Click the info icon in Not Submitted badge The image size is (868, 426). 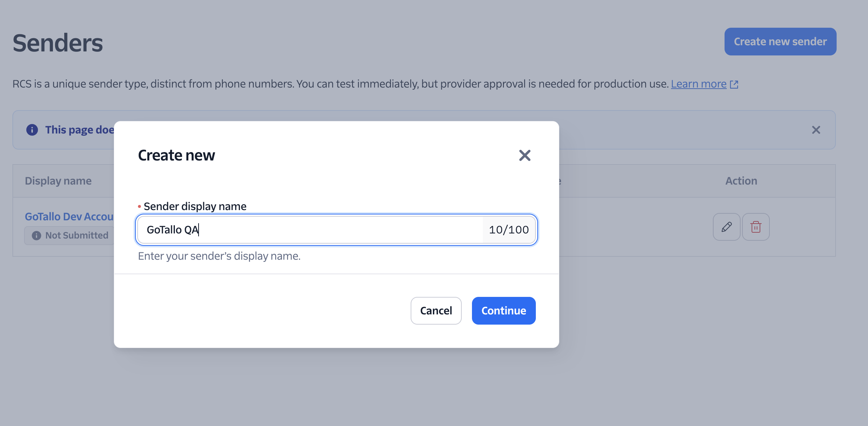[x=37, y=236]
